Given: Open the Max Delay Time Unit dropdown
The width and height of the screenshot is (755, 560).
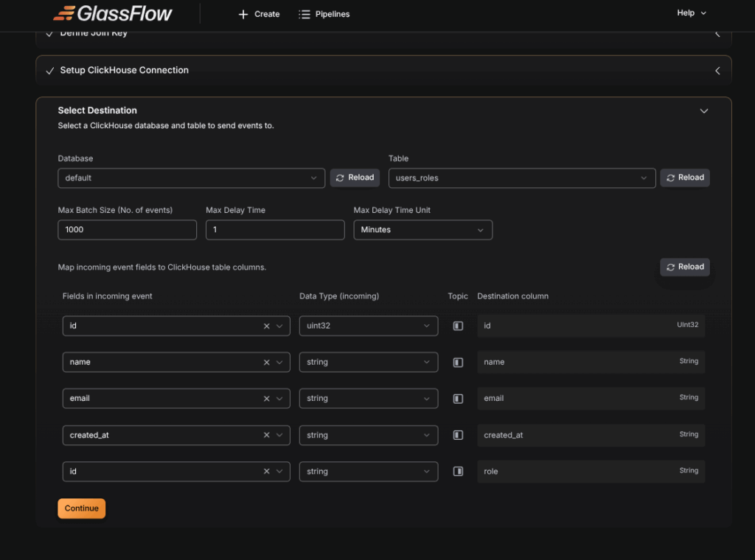Looking at the screenshot, I should pyautogui.click(x=422, y=230).
